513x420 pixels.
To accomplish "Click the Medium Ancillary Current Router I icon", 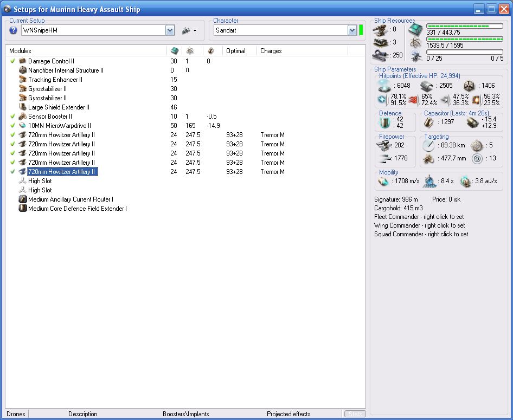I will coord(23,199).
